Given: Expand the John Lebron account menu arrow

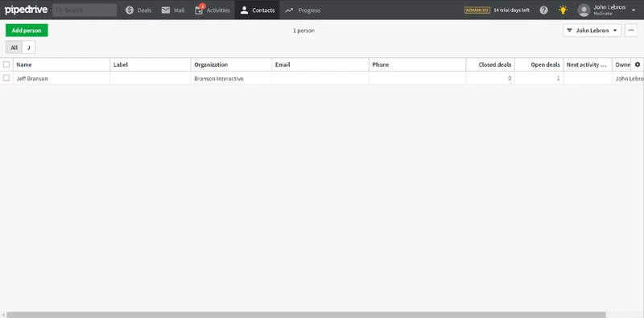Looking at the screenshot, I should pos(634,10).
